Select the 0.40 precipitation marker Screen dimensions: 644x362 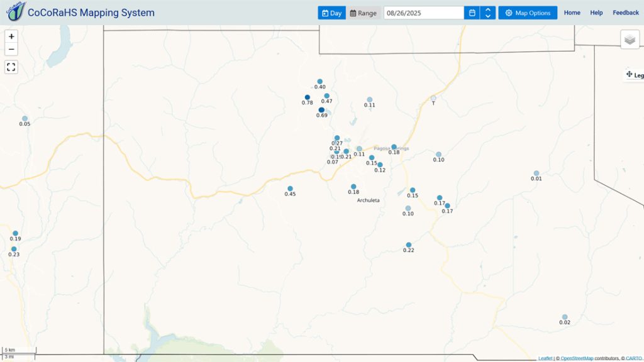coord(320,82)
